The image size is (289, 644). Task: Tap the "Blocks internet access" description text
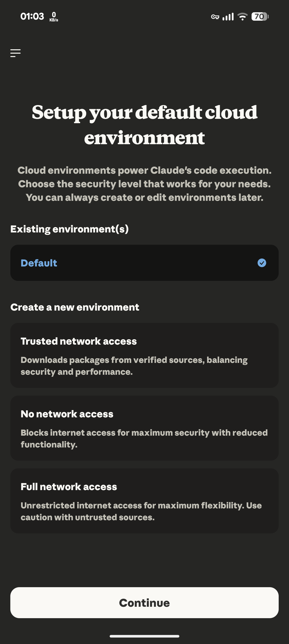point(144,438)
